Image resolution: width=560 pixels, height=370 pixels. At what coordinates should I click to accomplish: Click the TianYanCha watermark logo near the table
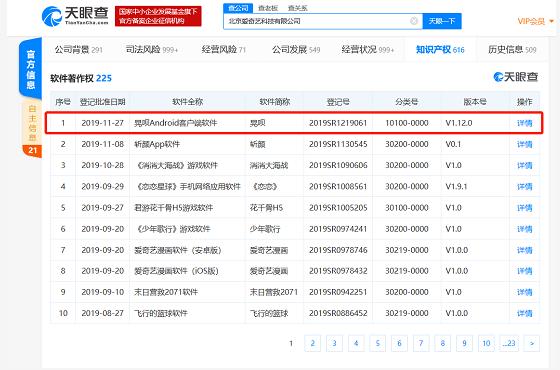point(515,77)
